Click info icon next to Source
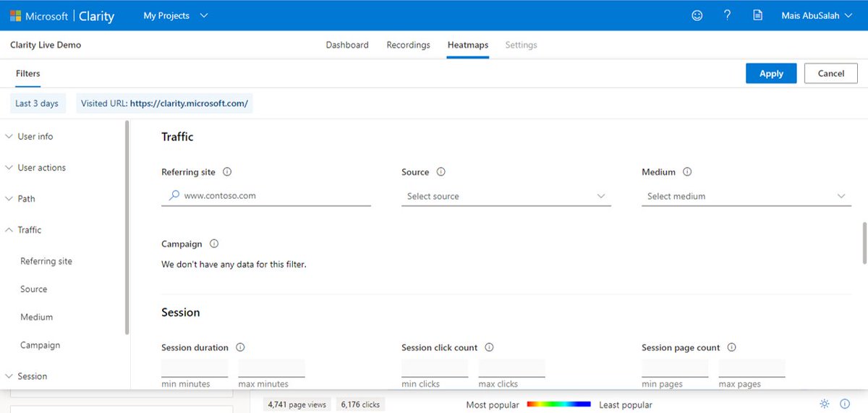Viewport: 868px width, 413px height. [x=441, y=172]
